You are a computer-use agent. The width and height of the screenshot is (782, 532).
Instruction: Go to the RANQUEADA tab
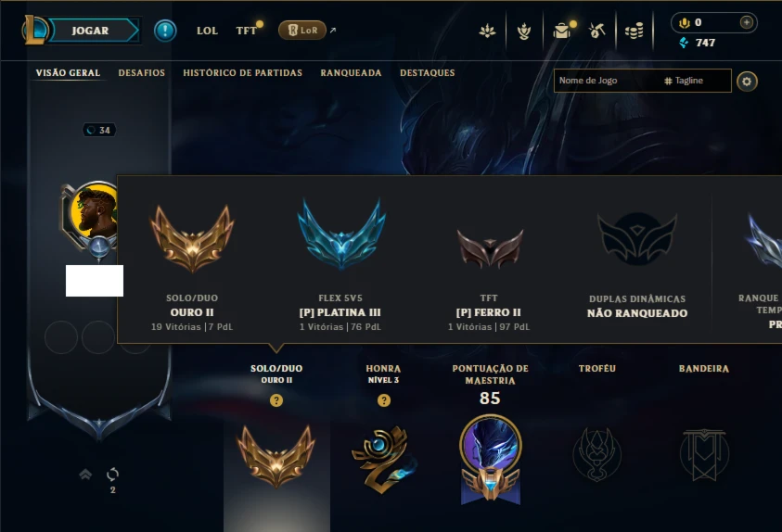(x=351, y=72)
